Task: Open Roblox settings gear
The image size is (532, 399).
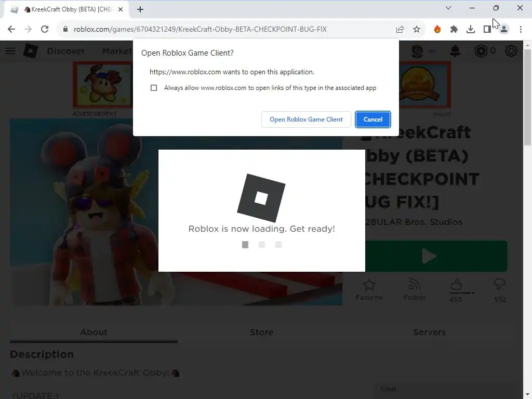Action: pyautogui.click(x=511, y=51)
